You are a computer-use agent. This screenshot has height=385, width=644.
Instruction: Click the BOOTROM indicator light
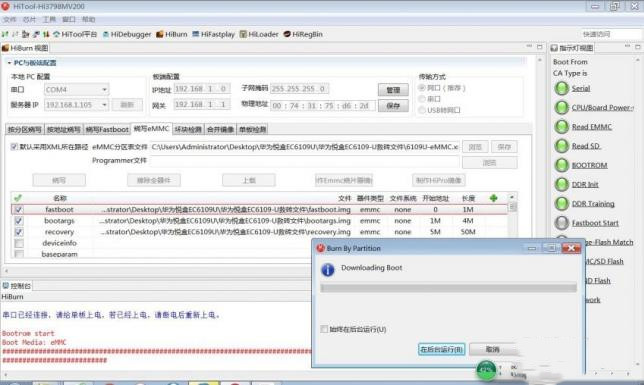tap(561, 165)
